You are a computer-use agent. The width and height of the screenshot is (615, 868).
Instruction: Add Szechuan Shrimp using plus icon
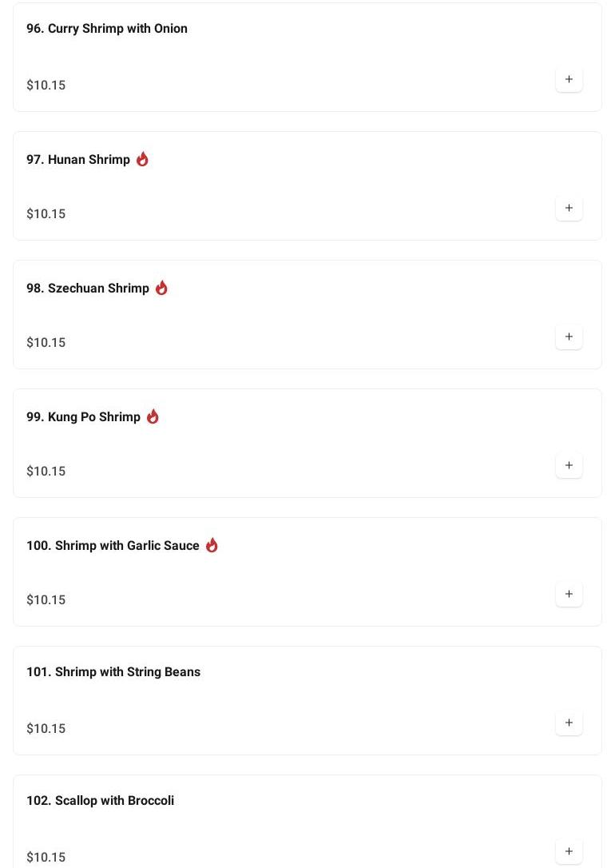(x=569, y=337)
